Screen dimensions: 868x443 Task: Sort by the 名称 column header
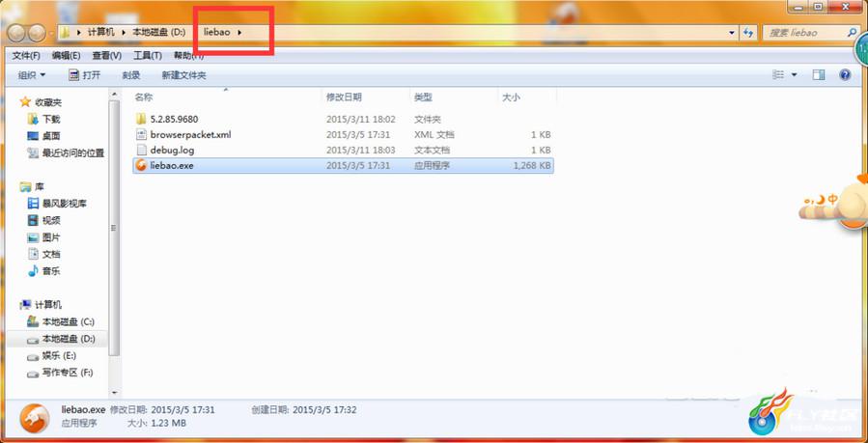(226, 97)
